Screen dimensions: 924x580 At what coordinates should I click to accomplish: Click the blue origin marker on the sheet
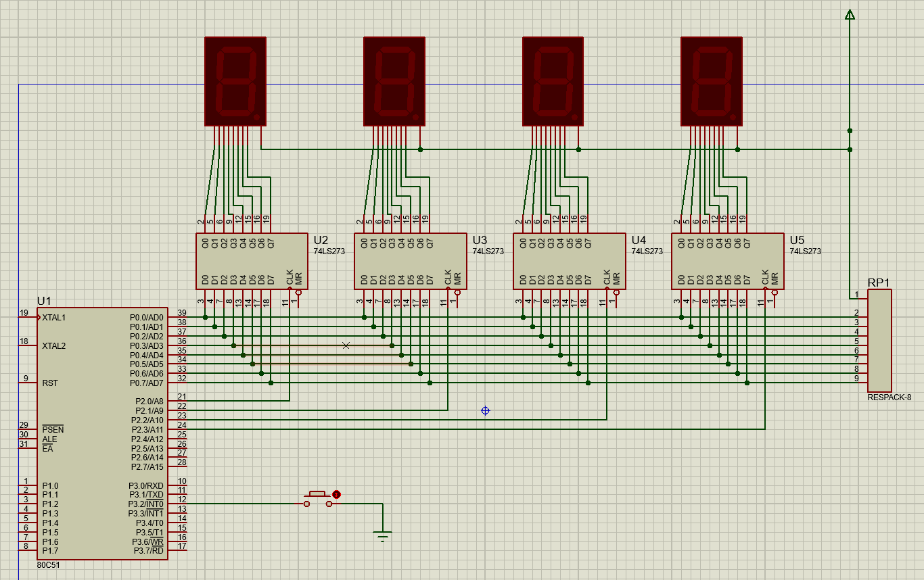coord(485,410)
